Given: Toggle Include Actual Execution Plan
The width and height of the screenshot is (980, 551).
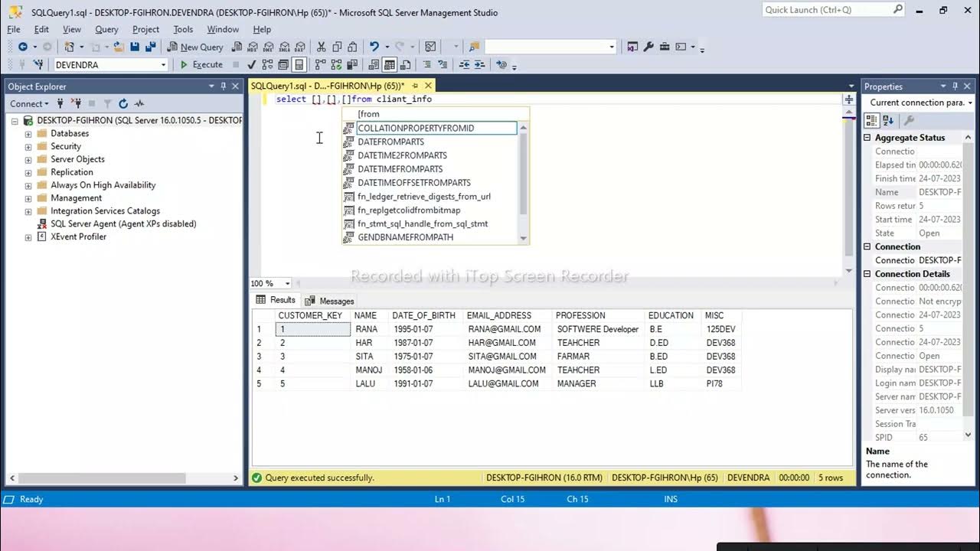Looking at the screenshot, I should (x=320, y=65).
